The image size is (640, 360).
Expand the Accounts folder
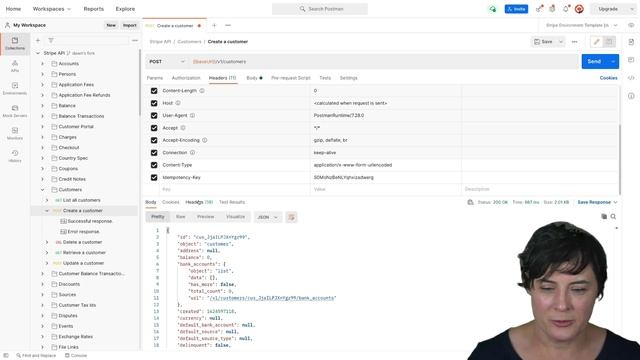point(42,64)
